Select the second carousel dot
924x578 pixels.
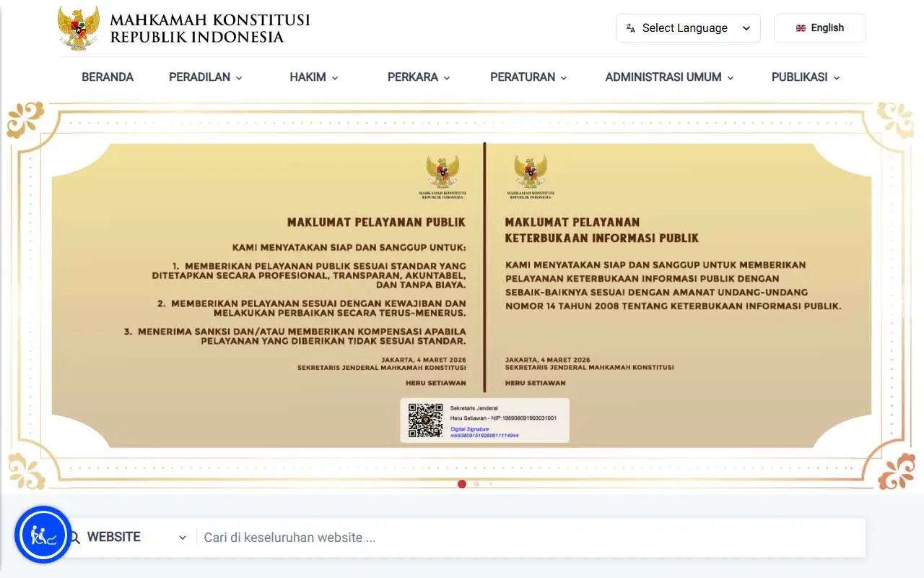pyautogui.click(x=476, y=484)
